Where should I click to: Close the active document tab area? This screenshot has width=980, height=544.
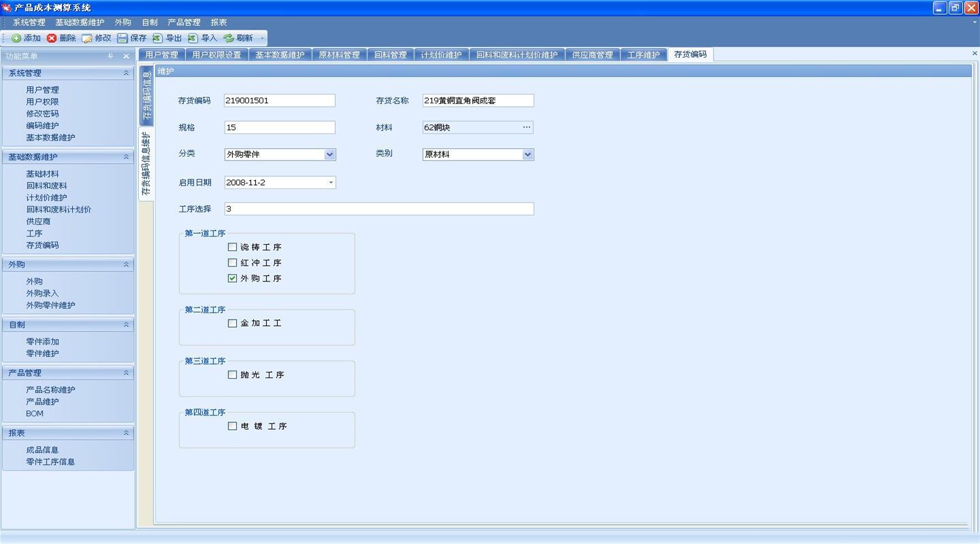point(975,54)
